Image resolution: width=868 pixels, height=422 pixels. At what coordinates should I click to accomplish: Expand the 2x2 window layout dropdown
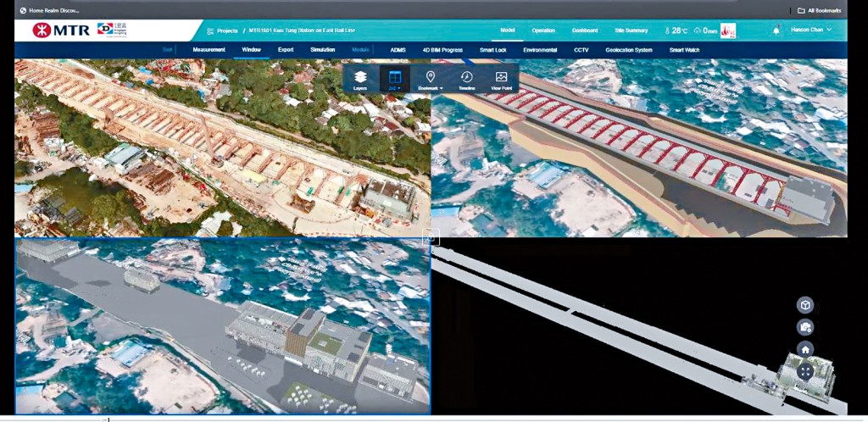395,80
